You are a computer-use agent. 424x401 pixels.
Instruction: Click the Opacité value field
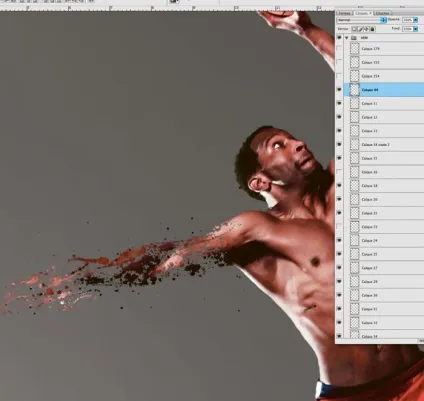[x=407, y=20]
